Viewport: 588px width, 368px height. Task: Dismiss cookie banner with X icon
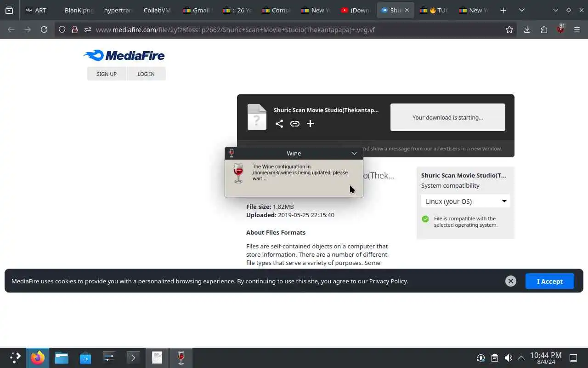point(511,281)
